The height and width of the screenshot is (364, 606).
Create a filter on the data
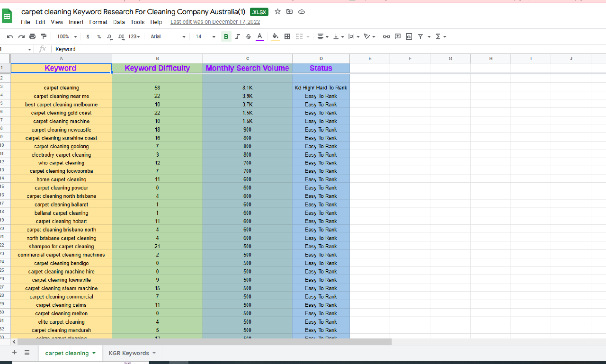[420, 36]
